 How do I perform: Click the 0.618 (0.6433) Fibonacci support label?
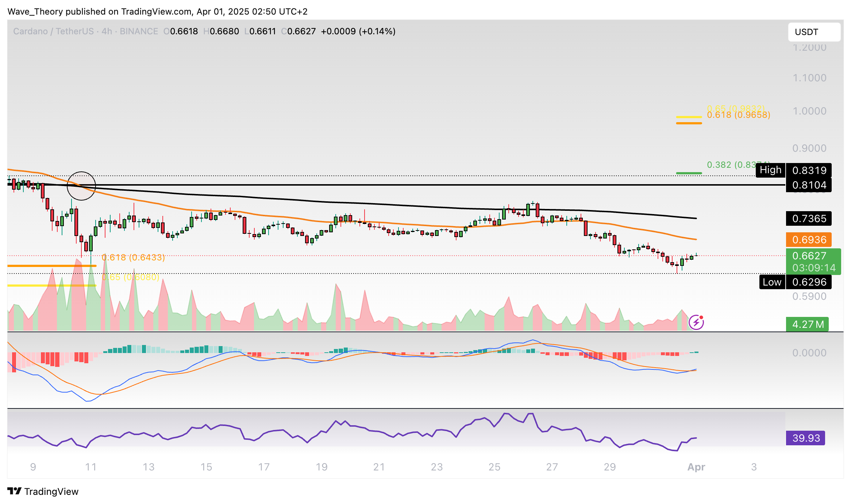(x=133, y=257)
